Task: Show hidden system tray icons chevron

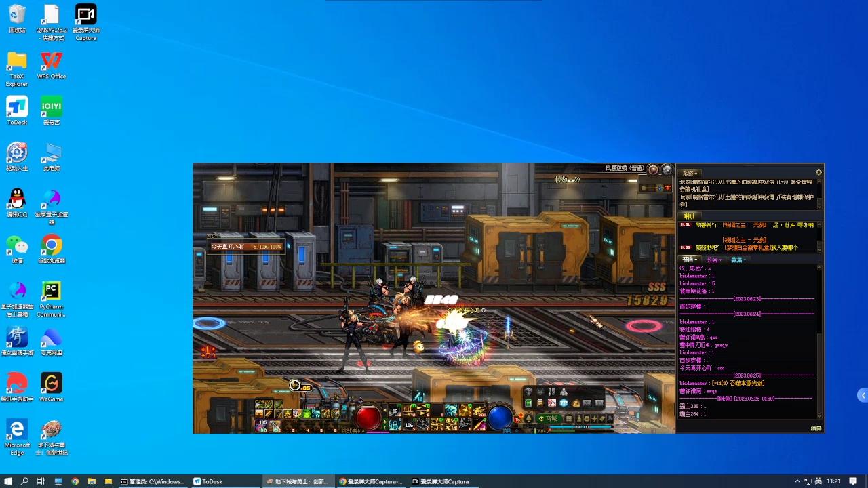Action: (797, 481)
